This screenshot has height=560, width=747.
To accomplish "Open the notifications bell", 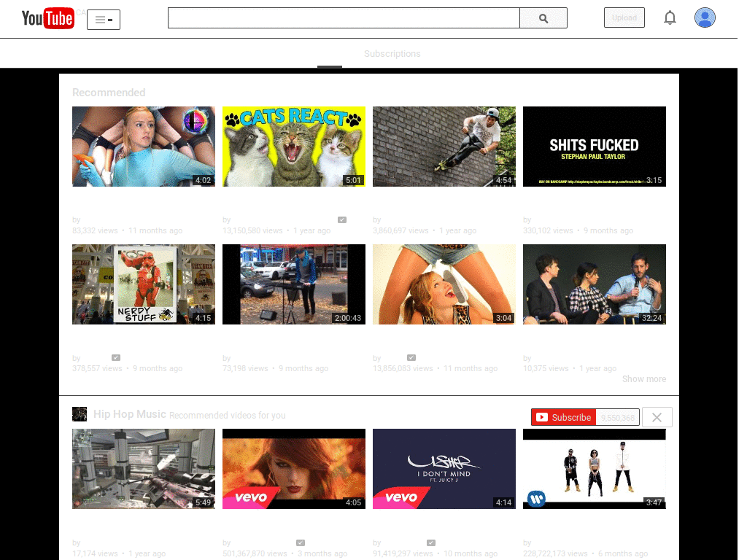I will coord(670,17).
